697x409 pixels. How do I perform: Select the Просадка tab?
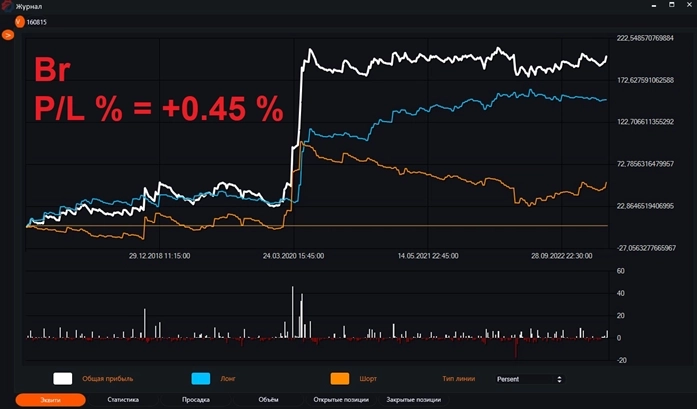pyautogui.click(x=195, y=400)
